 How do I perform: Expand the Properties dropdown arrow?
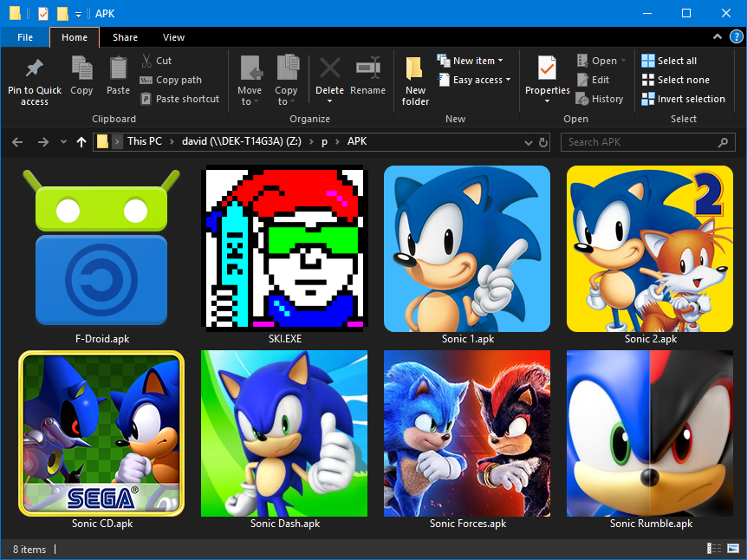tap(547, 101)
